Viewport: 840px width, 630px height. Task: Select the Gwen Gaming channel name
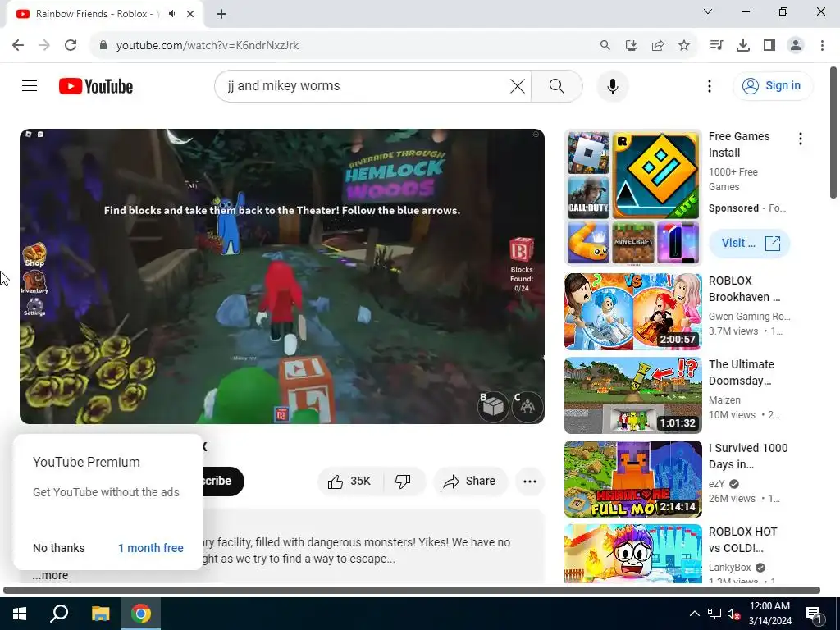749,316
